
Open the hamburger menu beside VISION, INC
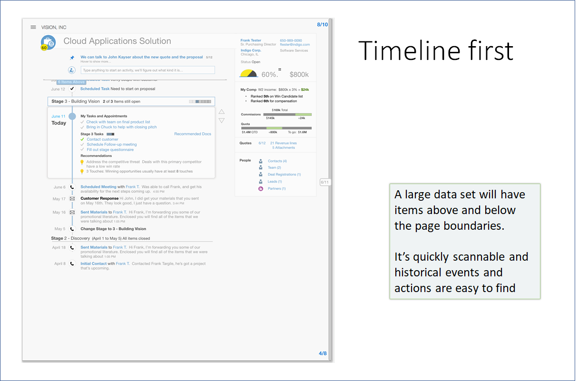click(33, 27)
